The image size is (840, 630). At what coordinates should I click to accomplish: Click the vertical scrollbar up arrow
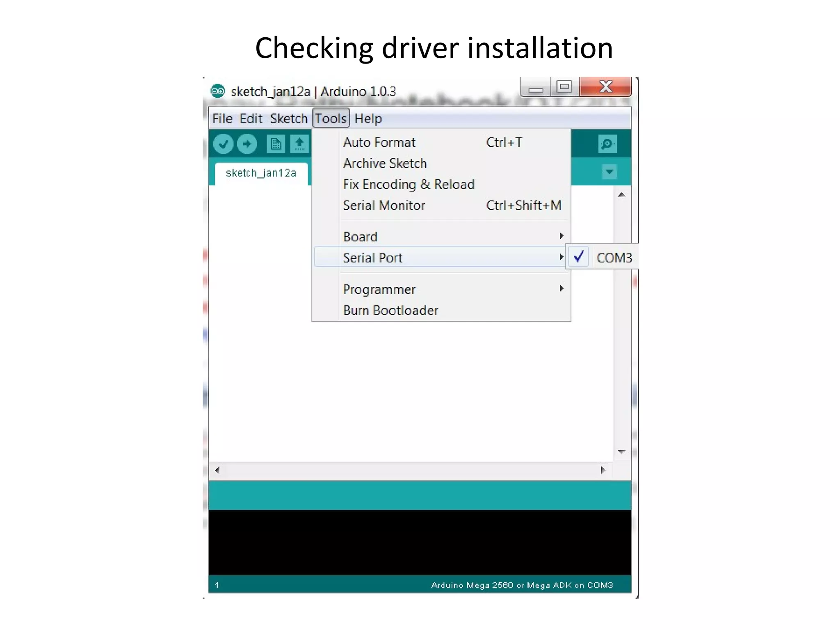pyautogui.click(x=621, y=195)
